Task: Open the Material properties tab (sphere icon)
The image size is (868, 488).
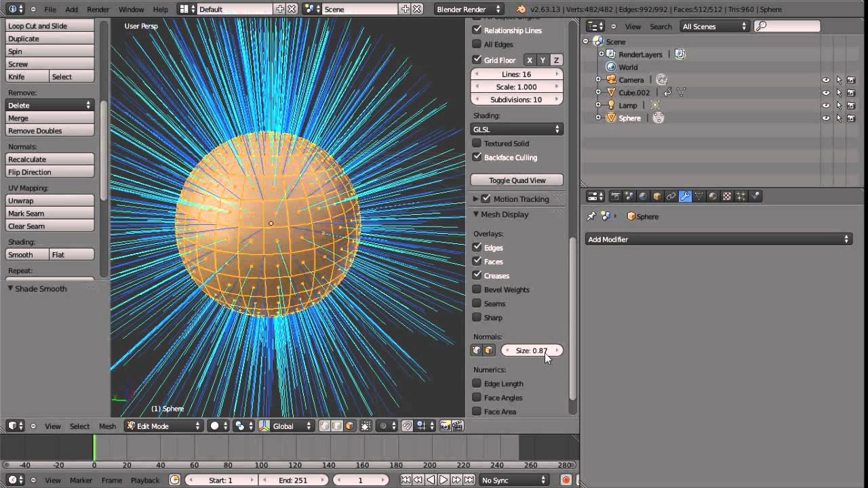Action: (x=713, y=197)
